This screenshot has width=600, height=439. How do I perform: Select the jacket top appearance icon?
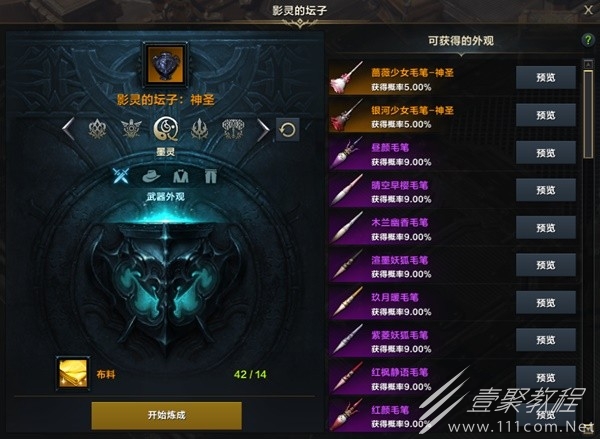pyautogui.click(x=181, y=176)
